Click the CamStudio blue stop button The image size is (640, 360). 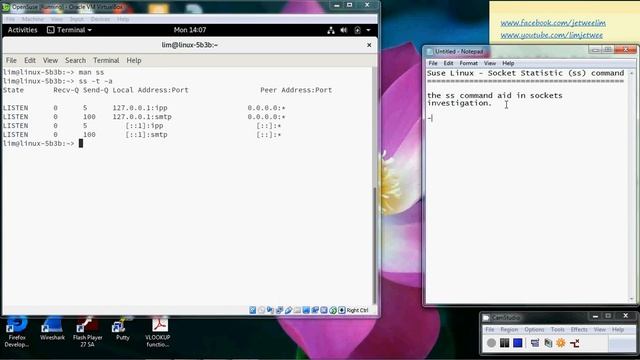click(518, 343)
